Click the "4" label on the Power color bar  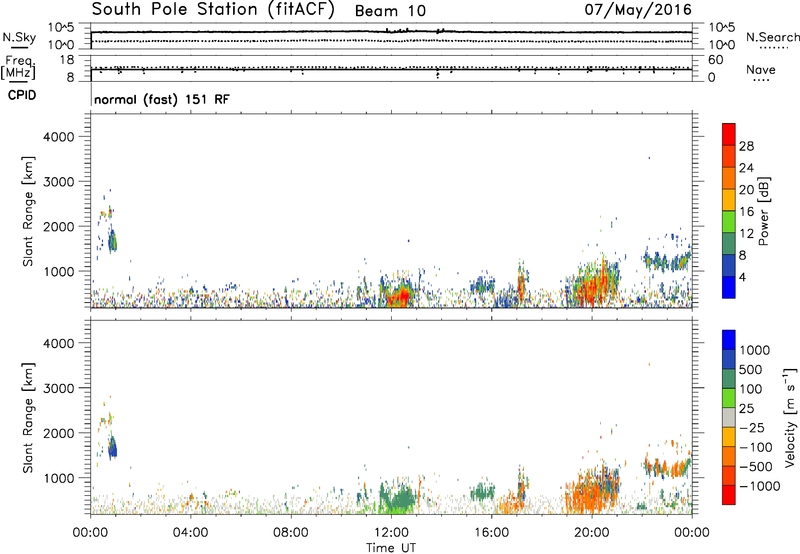[743, 277]
